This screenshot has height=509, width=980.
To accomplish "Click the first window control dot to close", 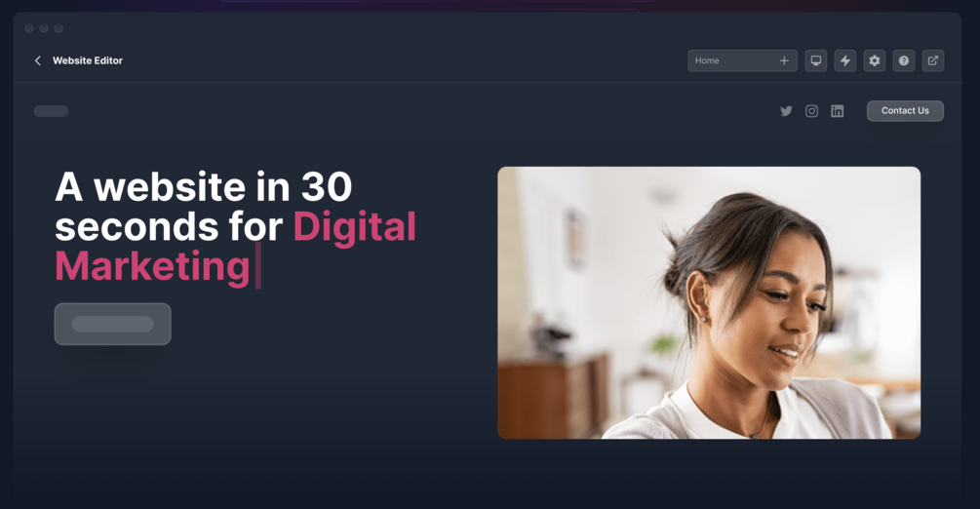I will [x=29, y=28].
